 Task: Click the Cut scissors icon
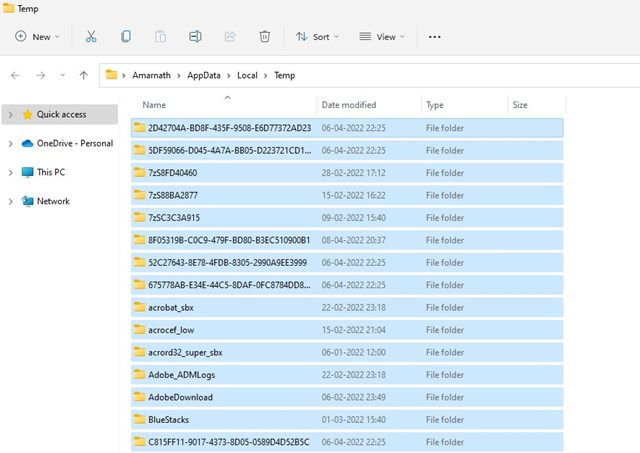[x=91, y=37]
